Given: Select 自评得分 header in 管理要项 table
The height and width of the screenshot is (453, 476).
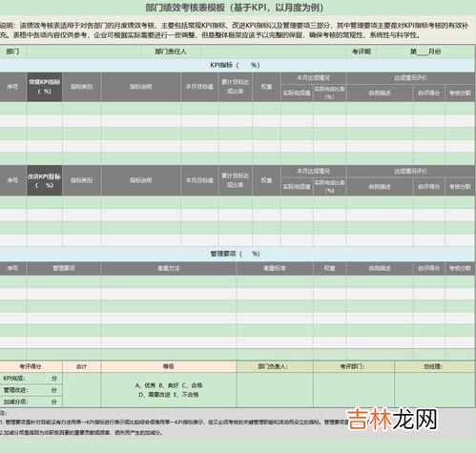Looking at the screenshot, I should click(429, 268).
